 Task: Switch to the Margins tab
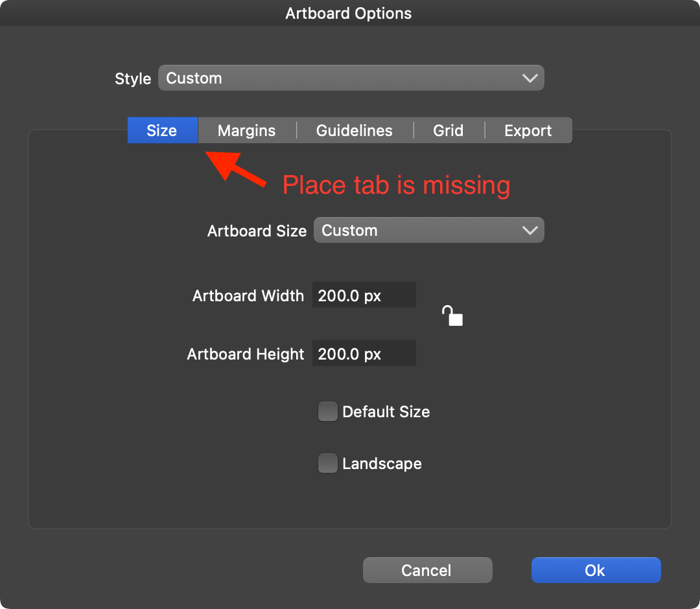tap(246, 131)
